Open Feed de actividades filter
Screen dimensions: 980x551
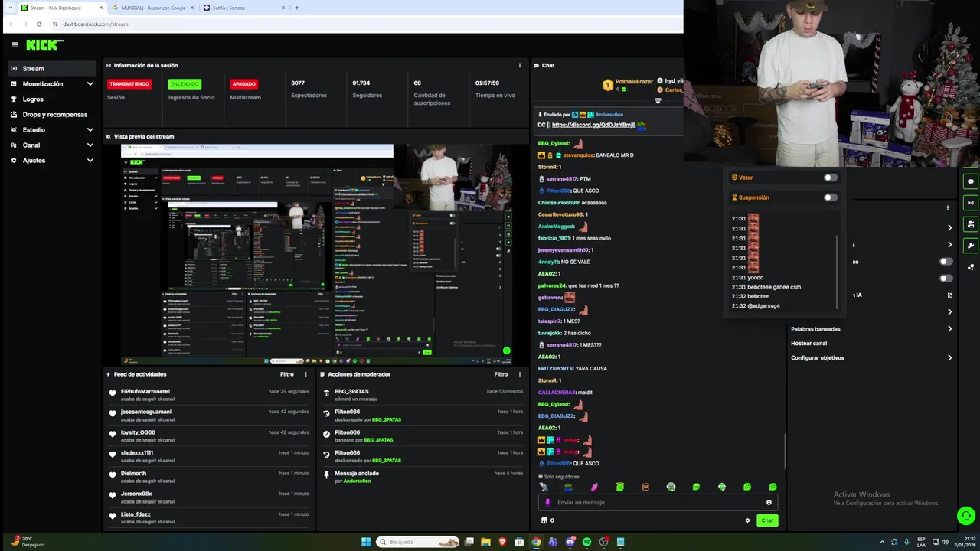pos(287,374)
